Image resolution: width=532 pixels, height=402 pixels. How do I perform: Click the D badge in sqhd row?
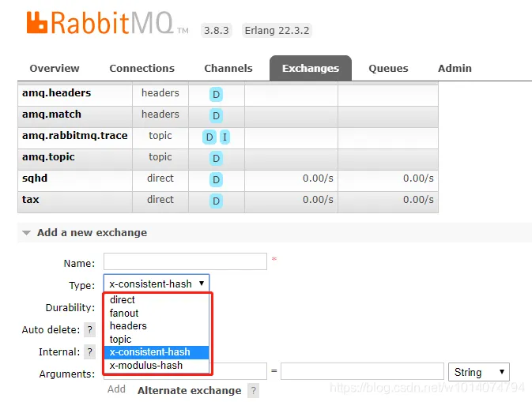pos(216,180)
